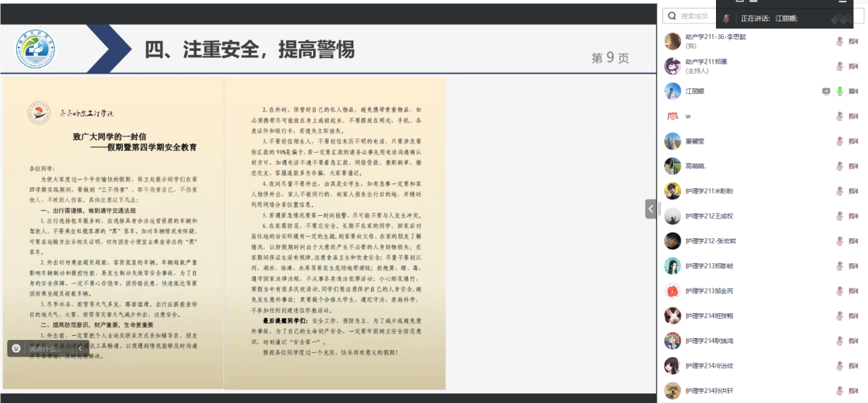Click the green microphone icon for 江丽娜
The width and height of the screenshot is (868, 403).
tap(840, 91)
